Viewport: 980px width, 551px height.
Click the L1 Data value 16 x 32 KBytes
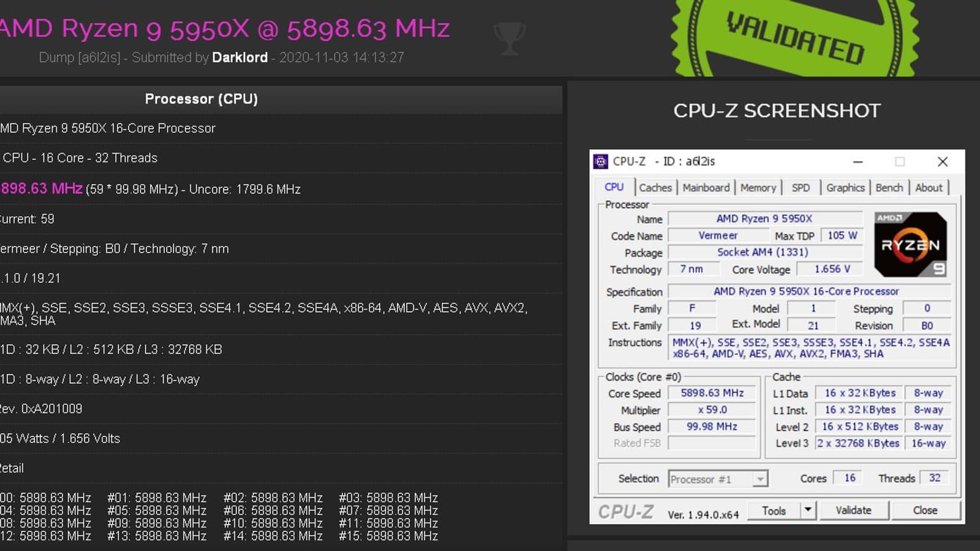(x=860, y=393)
